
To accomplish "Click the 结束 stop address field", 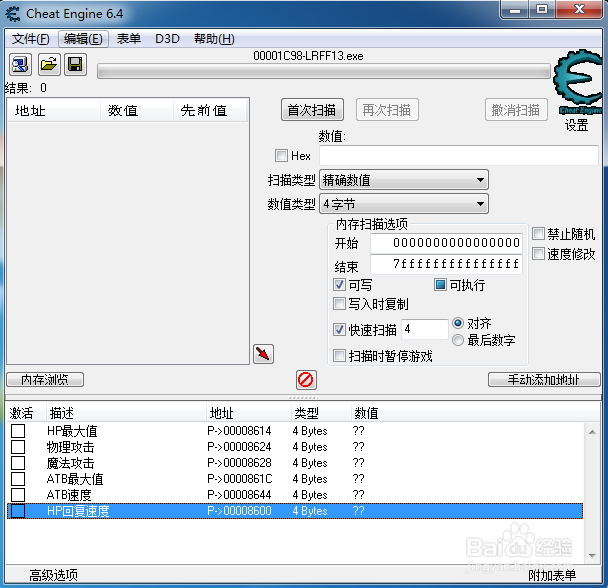I will (x=447, y=264).
